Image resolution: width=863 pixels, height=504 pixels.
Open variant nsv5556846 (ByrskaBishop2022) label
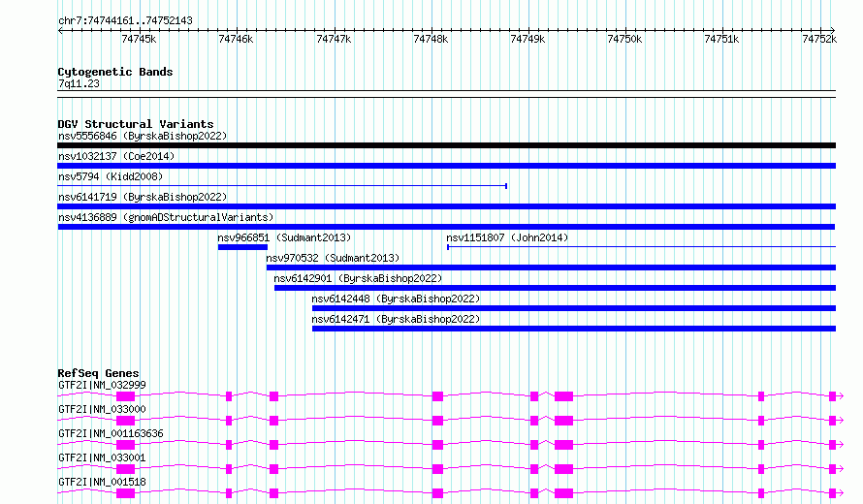143,136
